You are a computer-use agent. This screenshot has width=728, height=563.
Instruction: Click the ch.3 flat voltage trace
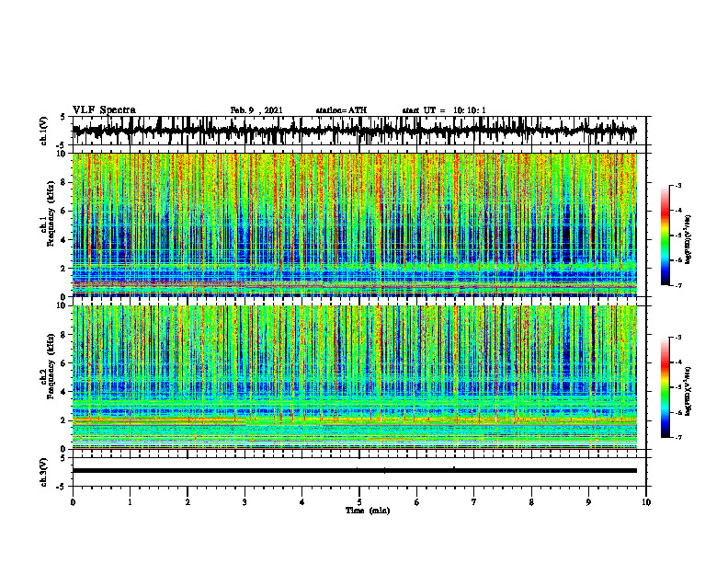tap(354, 471)
